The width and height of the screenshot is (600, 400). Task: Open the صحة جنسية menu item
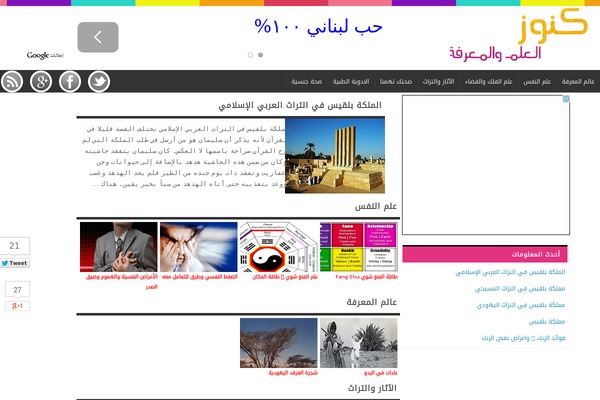[307, 82]
